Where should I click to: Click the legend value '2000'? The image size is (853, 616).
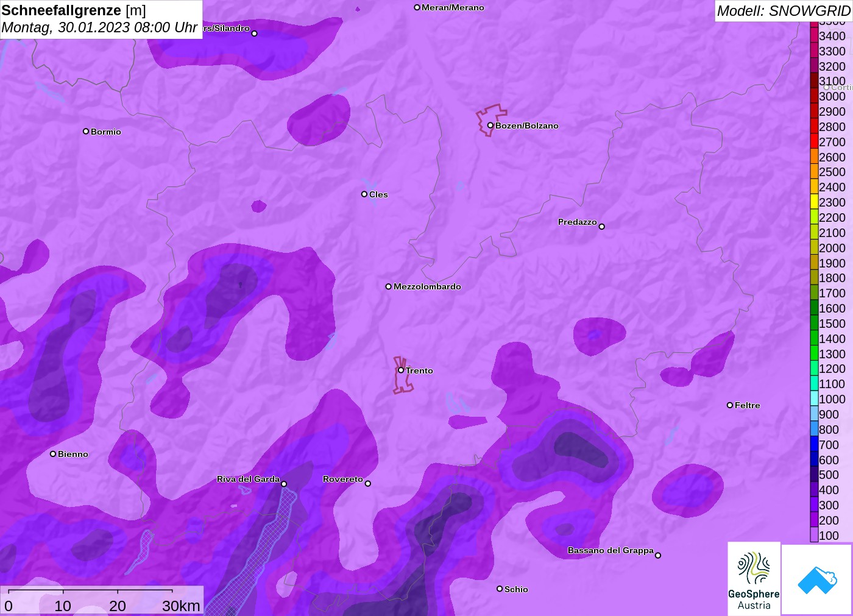tap(832, 248)
